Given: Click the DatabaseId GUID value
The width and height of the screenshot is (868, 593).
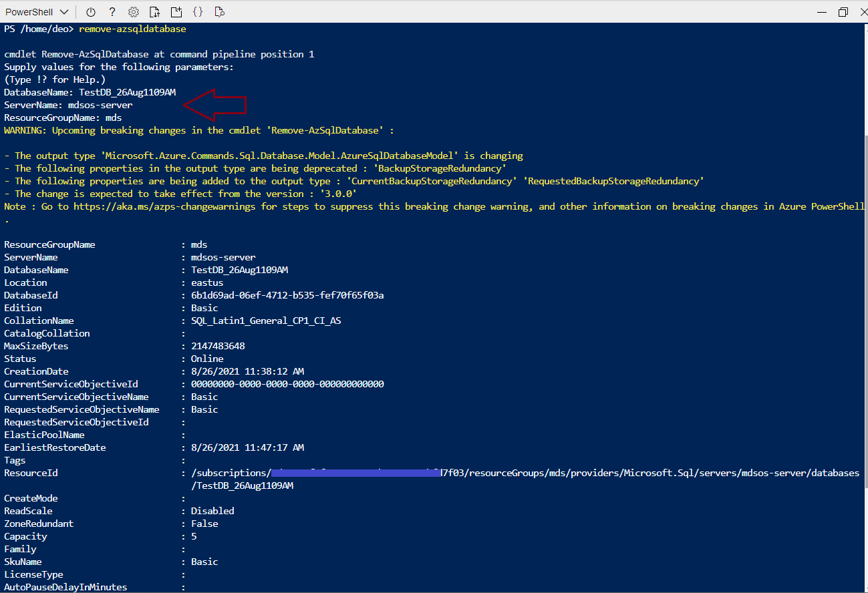Looking at the screenshot, I should pyautogui.click(x=287, y=295).
